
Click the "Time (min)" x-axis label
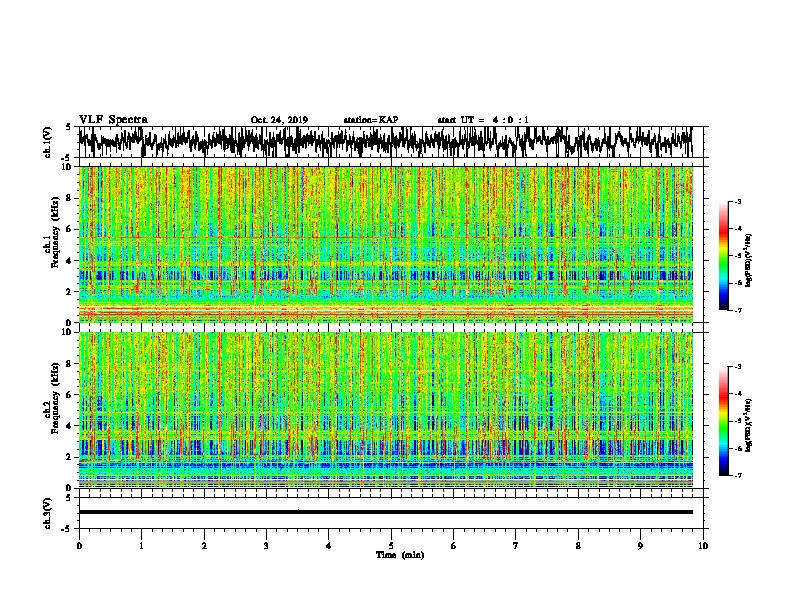400,555
